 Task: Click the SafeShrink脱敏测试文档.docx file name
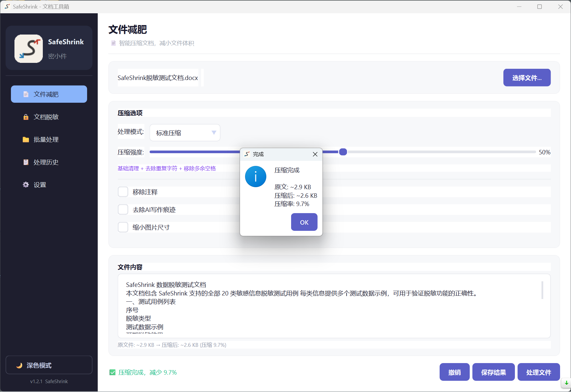[158, 78]
